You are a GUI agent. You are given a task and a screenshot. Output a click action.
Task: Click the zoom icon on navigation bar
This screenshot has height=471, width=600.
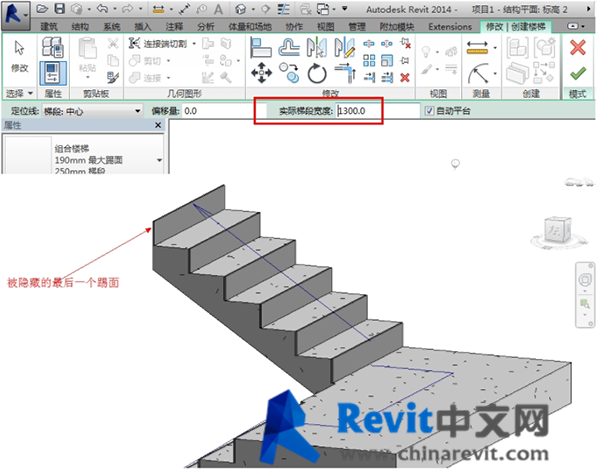pyautogui.click(x=585, y=305)
